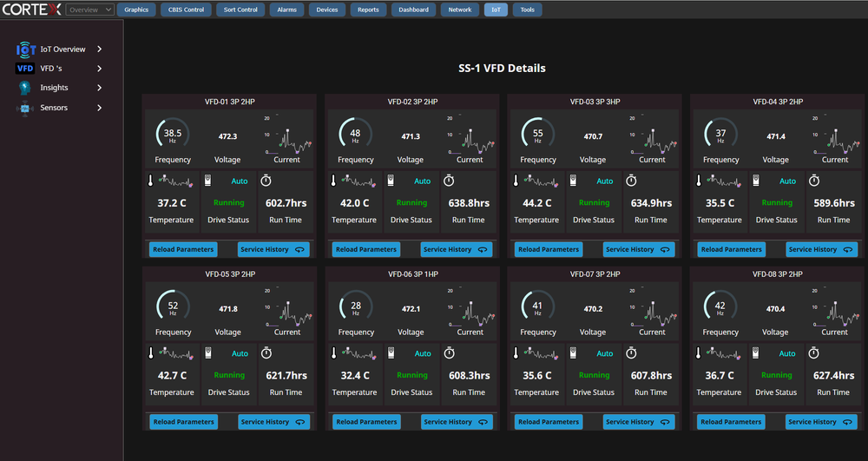Screen dimensions: 868x461
Task: Click the stopwatch icon in VFD-03 card
Action: [x=631, y=181]
